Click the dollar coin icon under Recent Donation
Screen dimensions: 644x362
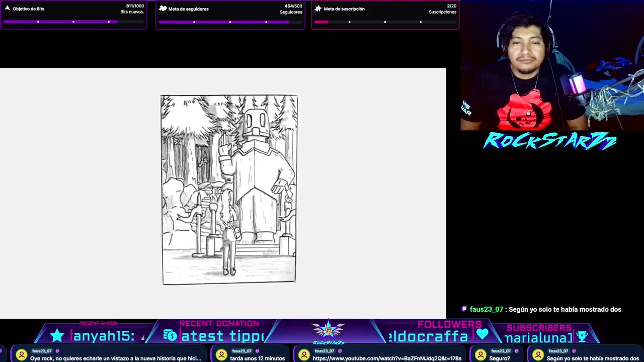[170, 336]
